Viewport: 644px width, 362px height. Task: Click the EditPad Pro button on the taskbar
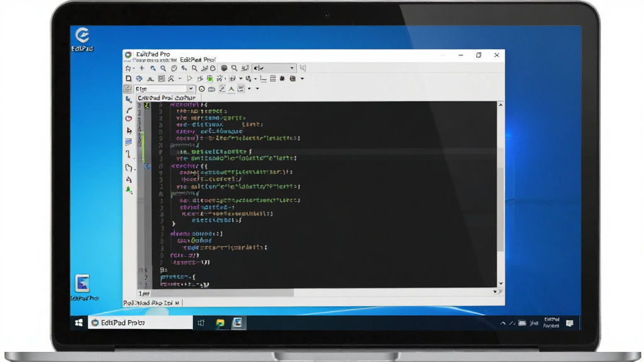pyautogui.click(x=140, y=322)
